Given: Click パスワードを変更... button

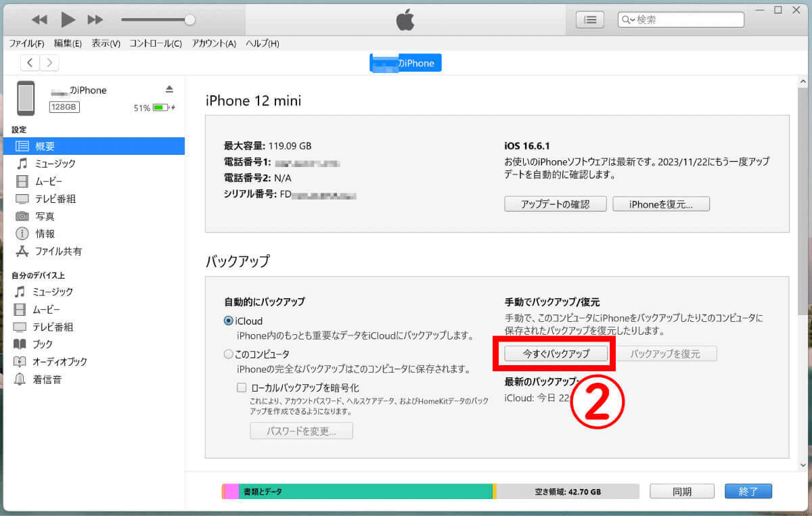Looking at the screenshot, I should point(301,431).
